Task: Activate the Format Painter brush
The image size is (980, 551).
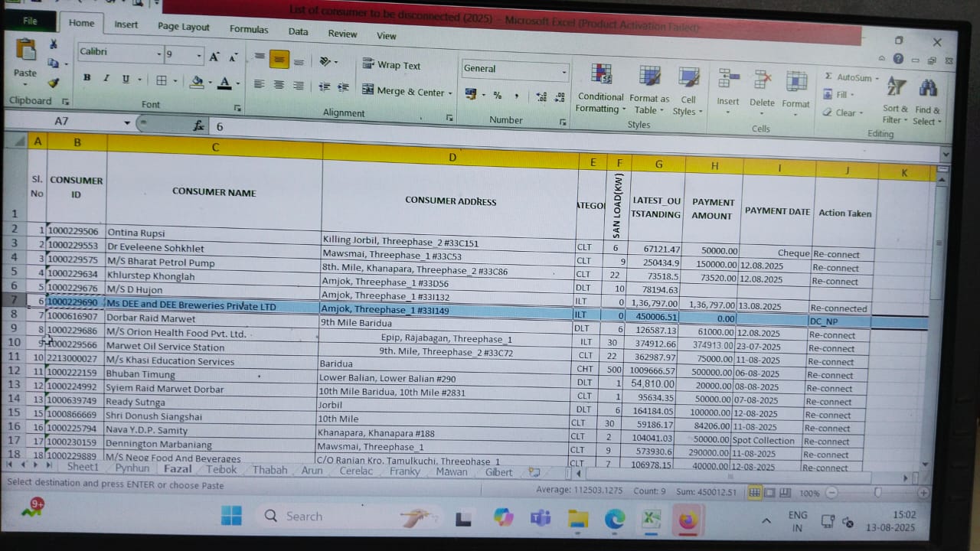Action: point(53,83)
